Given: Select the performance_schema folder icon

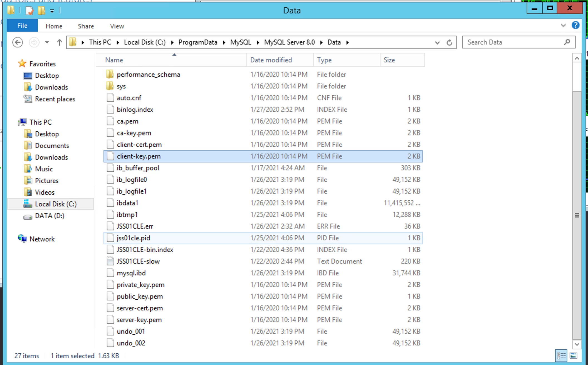Looking at the screenshot, I should click(110, 74).
